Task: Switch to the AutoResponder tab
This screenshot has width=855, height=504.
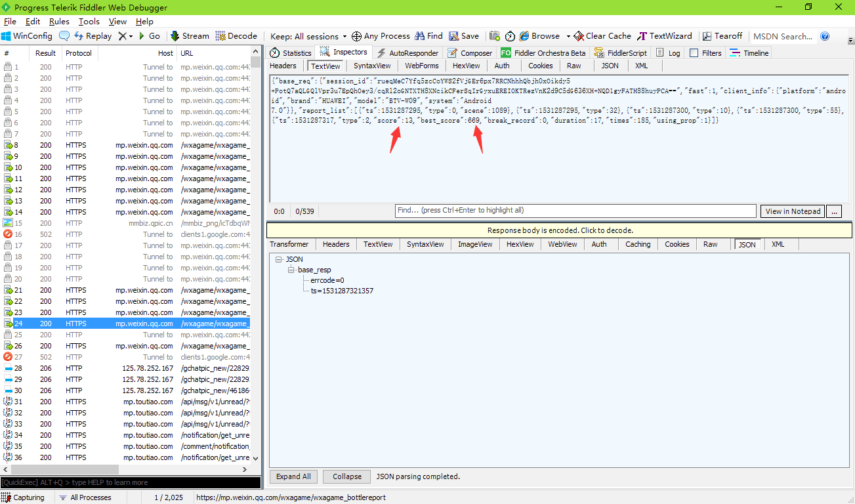Action: [407, 52]
